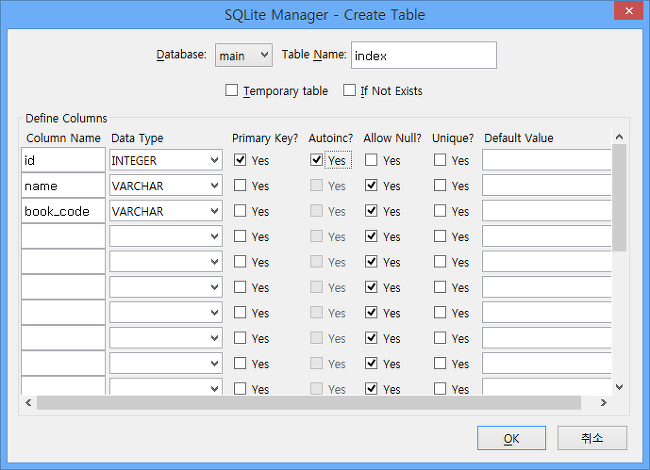Expand data type dropdown for book_code
This screenshot has height=470, width=650.
point(166,211)
